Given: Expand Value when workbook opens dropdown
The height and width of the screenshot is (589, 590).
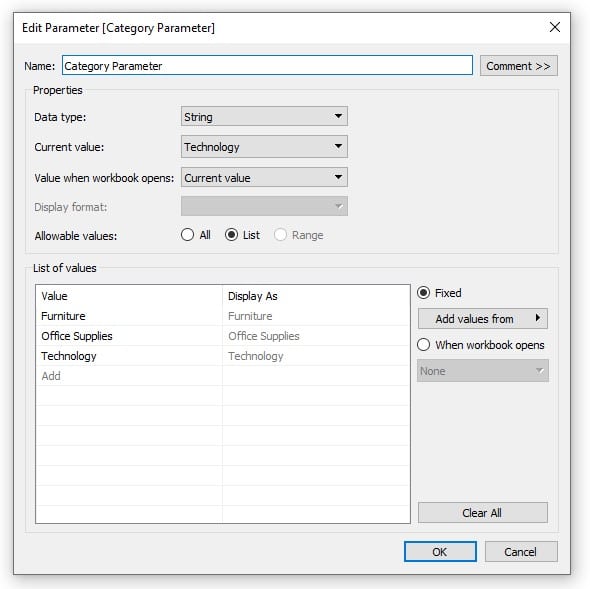Looking at the screenshot, I should click(x=264, y=177).
